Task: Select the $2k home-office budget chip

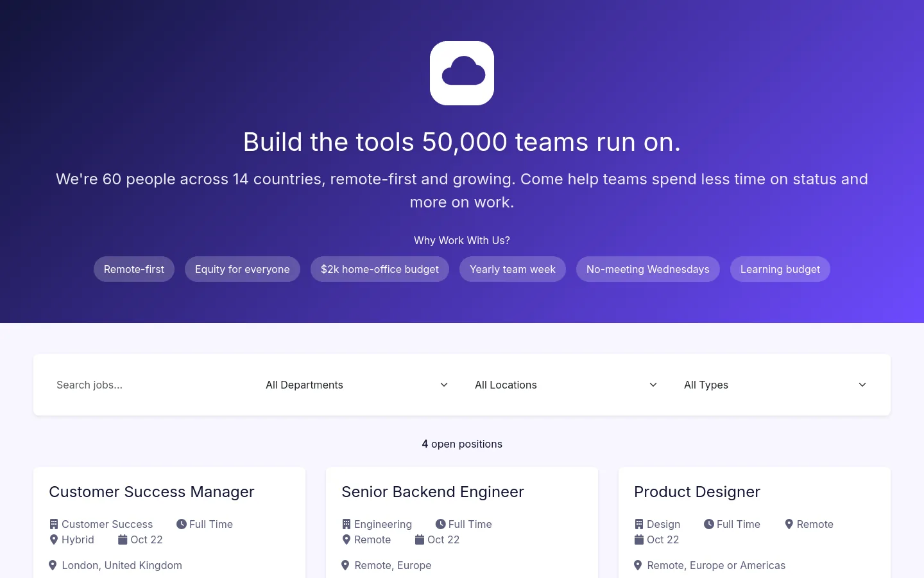Action: point(380,269)
